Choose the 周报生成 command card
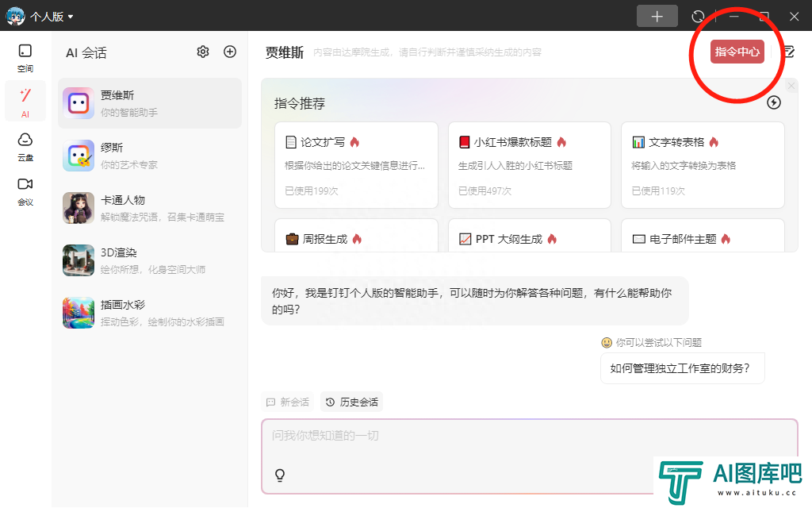 pos(356,236)
